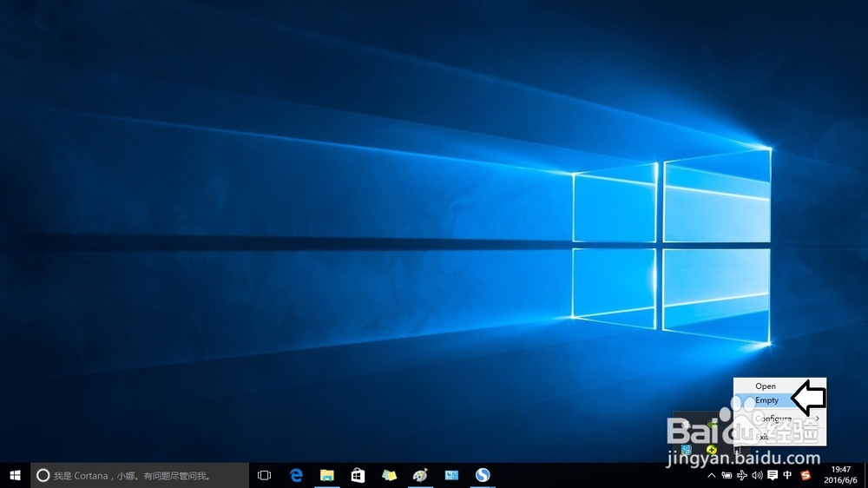Screen dimensions: 868x488
Task: Launch Microsoft Edge from the taskbar
Action: pos(296,475)
